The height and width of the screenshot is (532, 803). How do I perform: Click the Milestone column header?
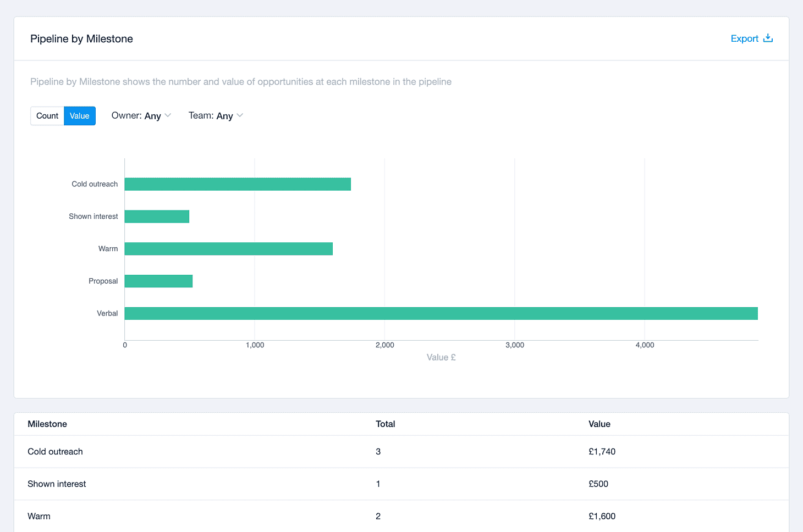(47, 424)
